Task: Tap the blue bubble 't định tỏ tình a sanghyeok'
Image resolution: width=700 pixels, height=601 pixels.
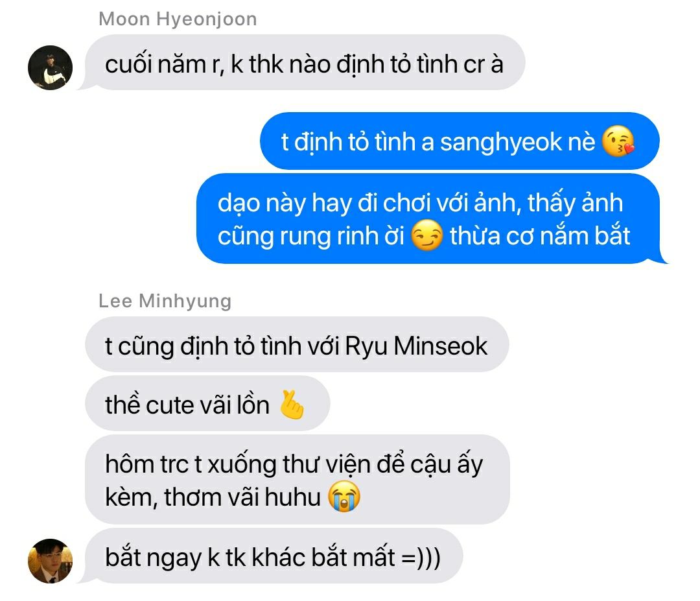Action: (x=460, y=141)
